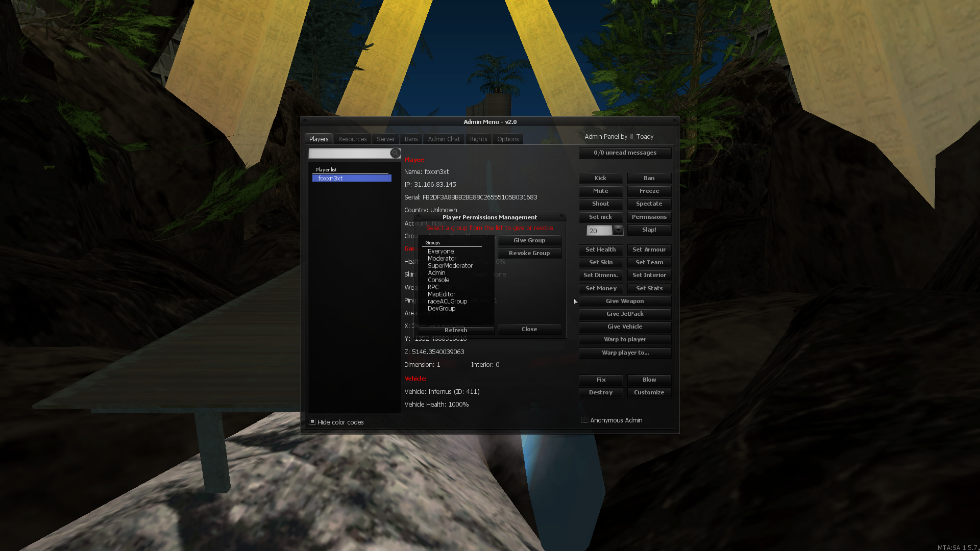This screenshot has height=551, width=980.
Task: Click the Set Armour button
Action: point(649,249)
